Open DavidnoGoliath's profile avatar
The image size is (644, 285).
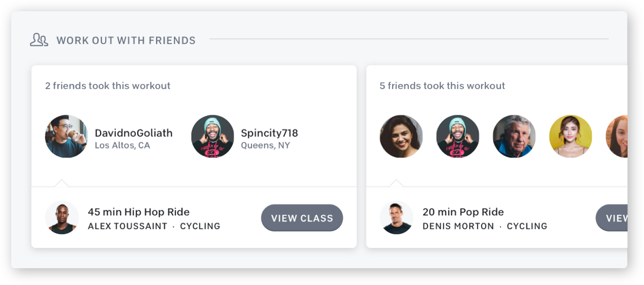click(66, 136)
